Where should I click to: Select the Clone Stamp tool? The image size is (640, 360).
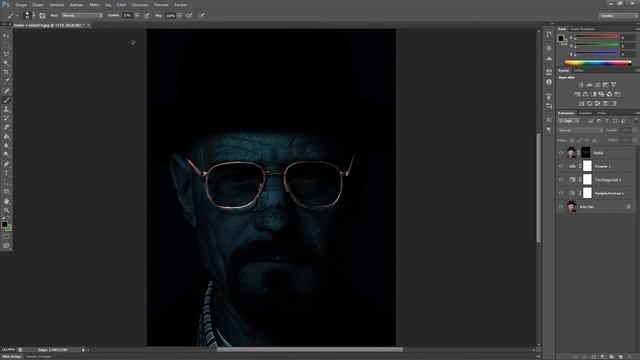tap(6, 109)
